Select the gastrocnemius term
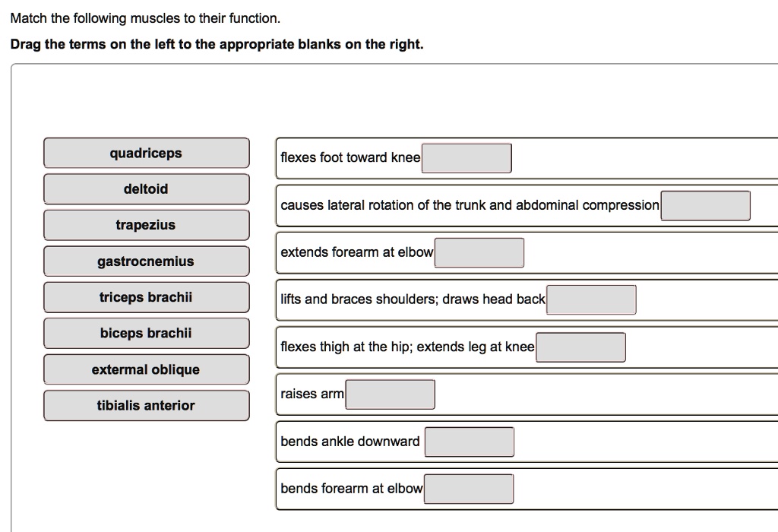The height and width of the screenshot is (532, 778). coord(147,261)
